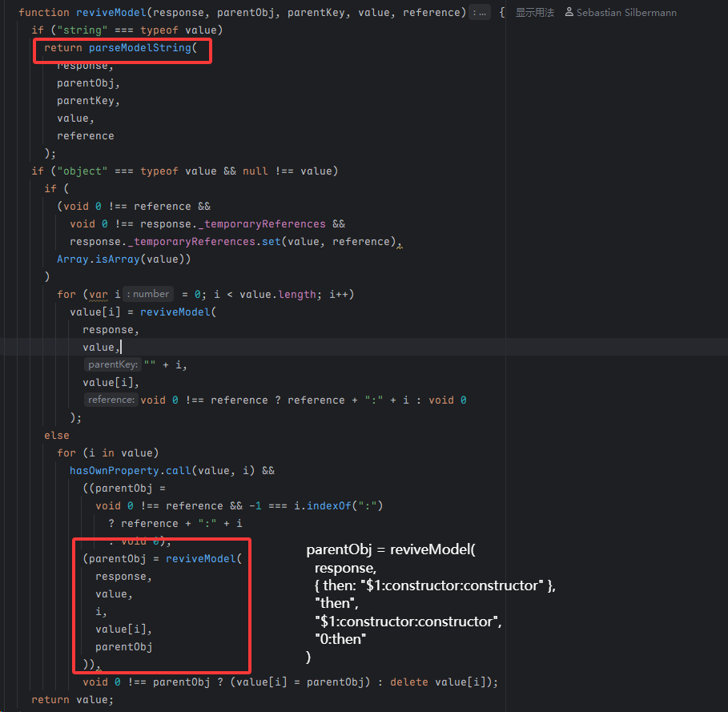Click the parentKey: inlay hint

coord(113,364)
